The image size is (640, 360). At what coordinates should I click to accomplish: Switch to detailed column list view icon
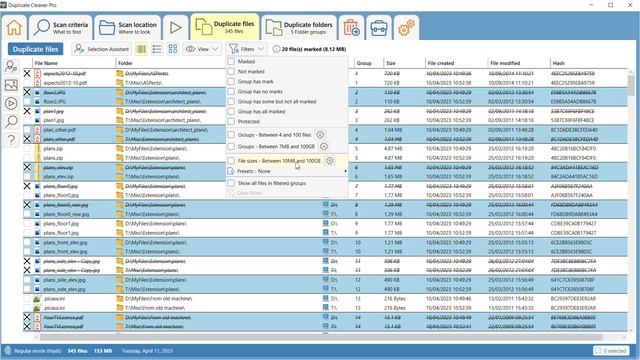141,49
